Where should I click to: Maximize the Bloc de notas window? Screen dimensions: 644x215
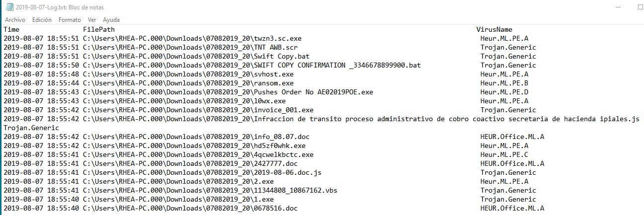pos(640,7)
